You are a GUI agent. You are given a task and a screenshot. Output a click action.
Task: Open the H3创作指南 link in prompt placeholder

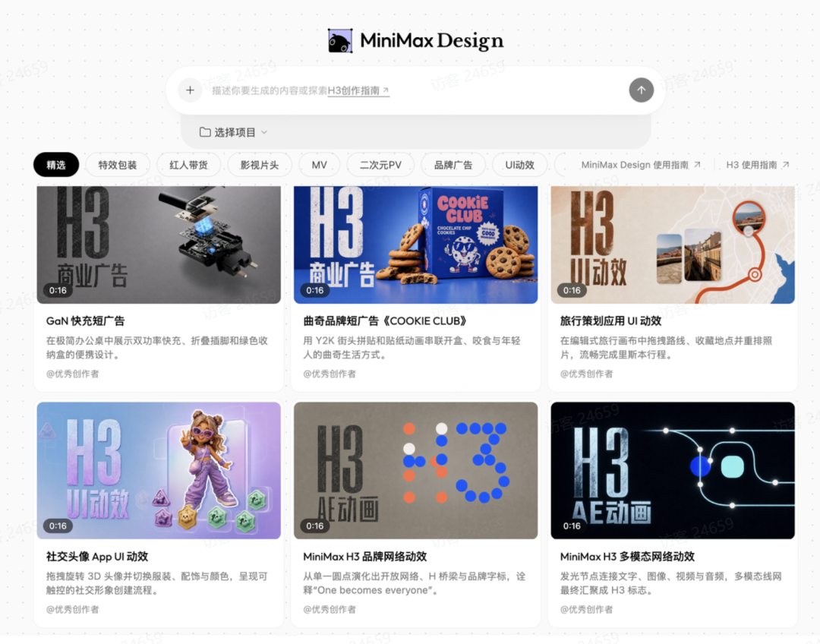(x=358, y=90)
